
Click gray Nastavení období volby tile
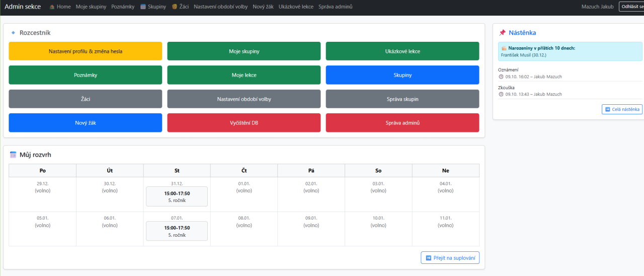tap(244, 99)
